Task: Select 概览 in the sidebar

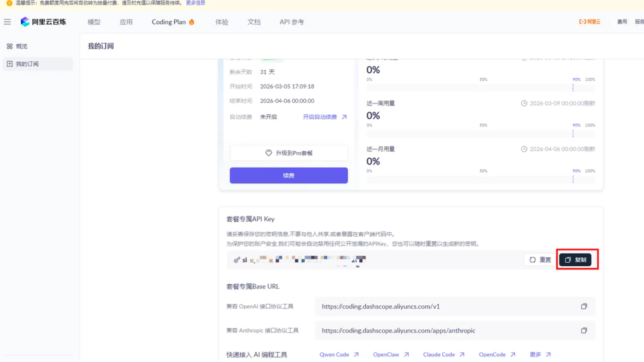Action: click(x=38, y=46)
